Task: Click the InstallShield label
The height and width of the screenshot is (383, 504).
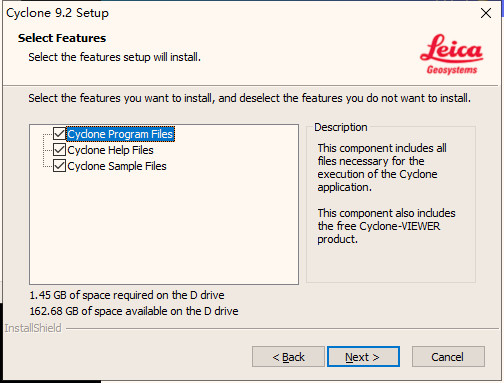Action: [x=33, y=328]
